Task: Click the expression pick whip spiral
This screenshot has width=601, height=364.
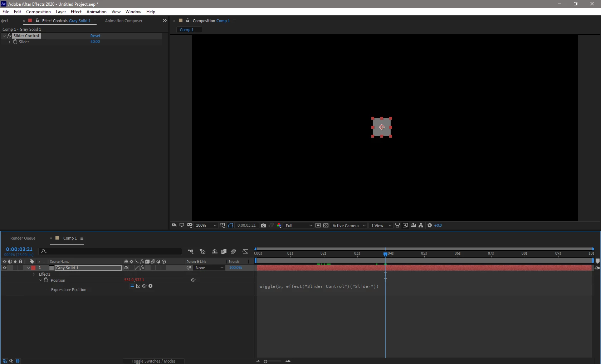Action: tap(144, 286)
